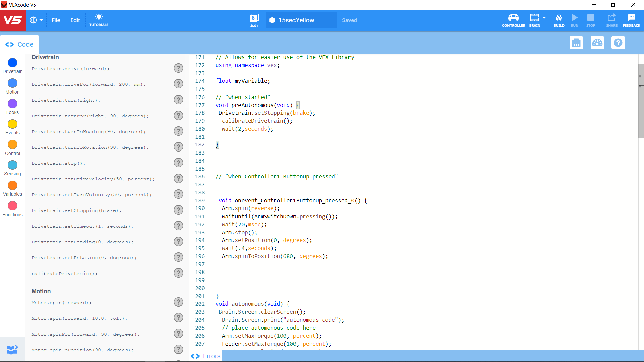Select the calibrateDrivetrain() command
Viewport: 644px width, 362px height.
(x=64, y=274)
